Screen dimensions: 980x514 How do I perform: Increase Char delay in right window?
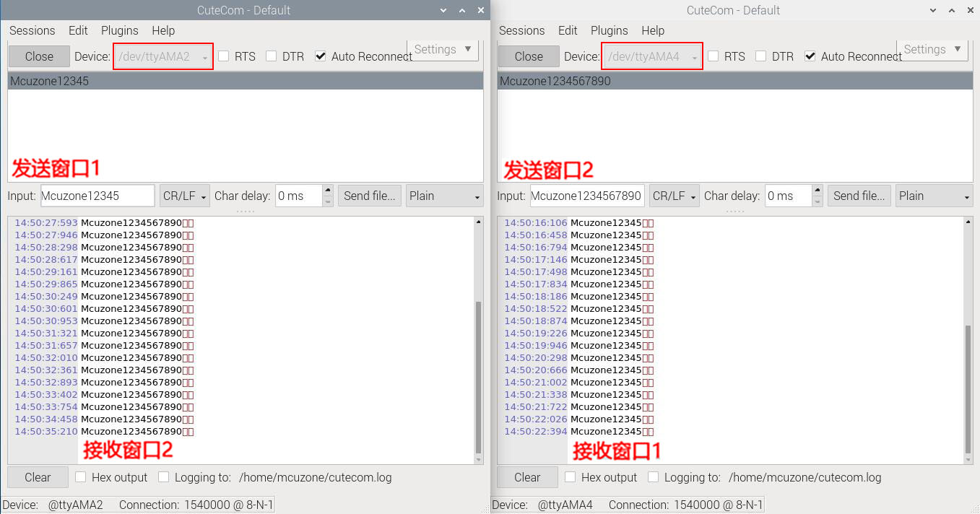click(818, 191)
